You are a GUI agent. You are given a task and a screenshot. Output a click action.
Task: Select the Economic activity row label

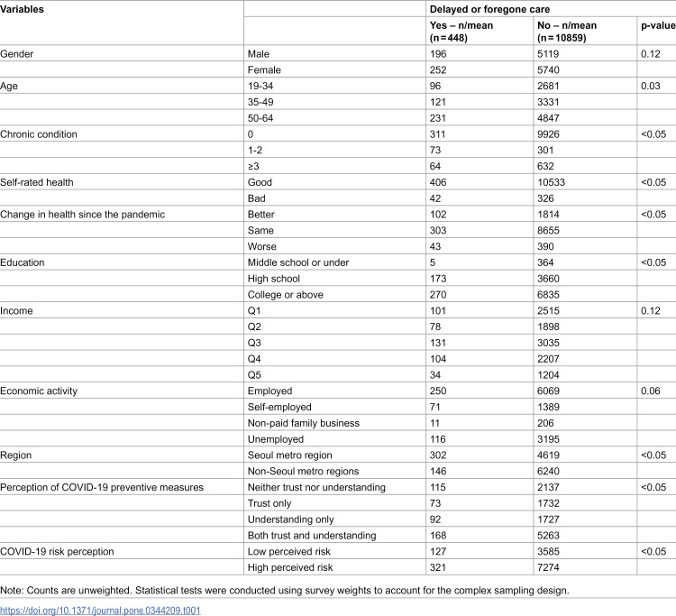[39, 391]
